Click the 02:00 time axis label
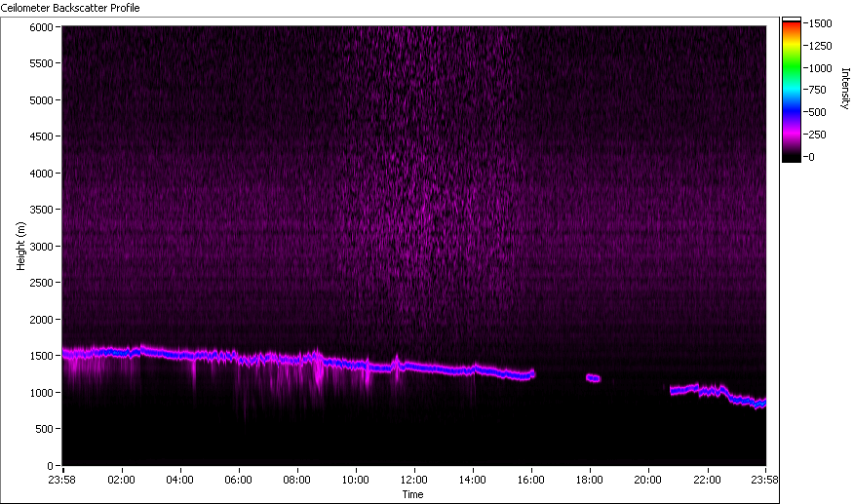Viewport: 854px width, 504px height. (x=121, y=480)
